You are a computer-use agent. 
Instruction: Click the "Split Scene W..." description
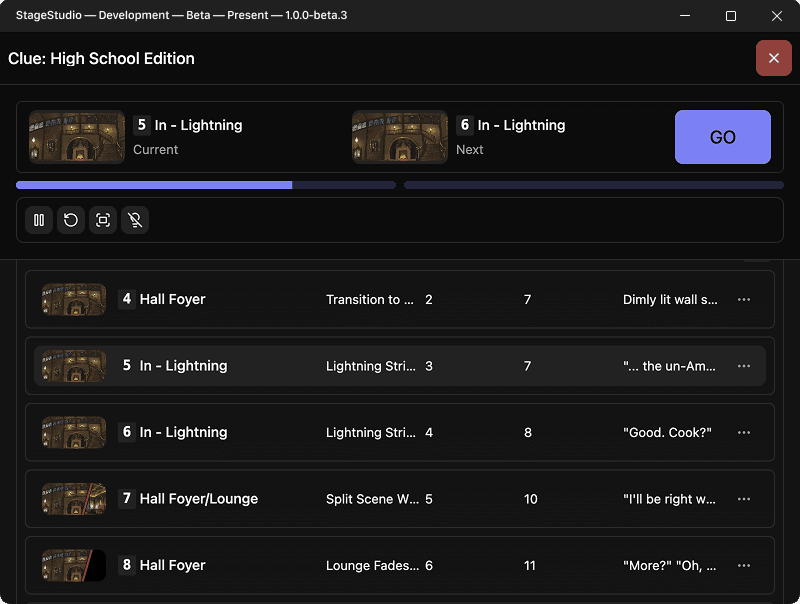372,499
